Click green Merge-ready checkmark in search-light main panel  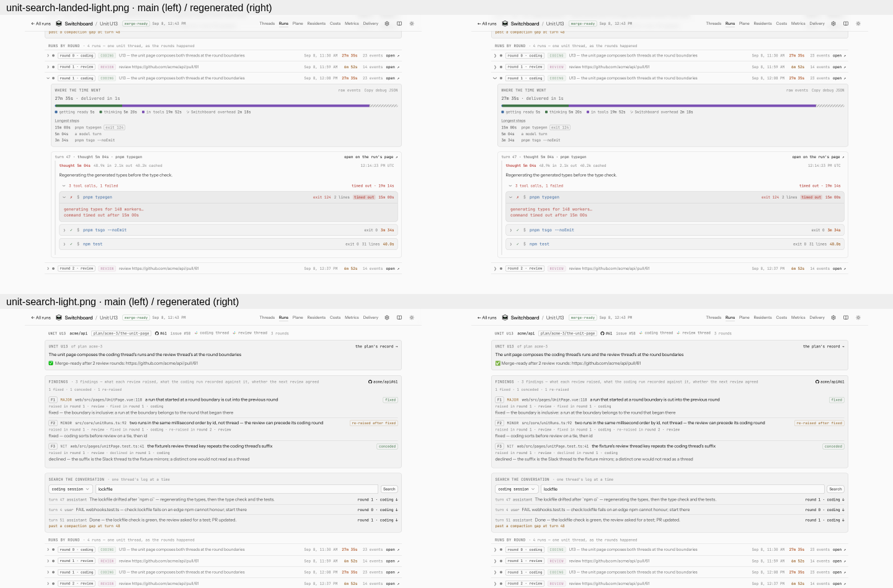51,363
